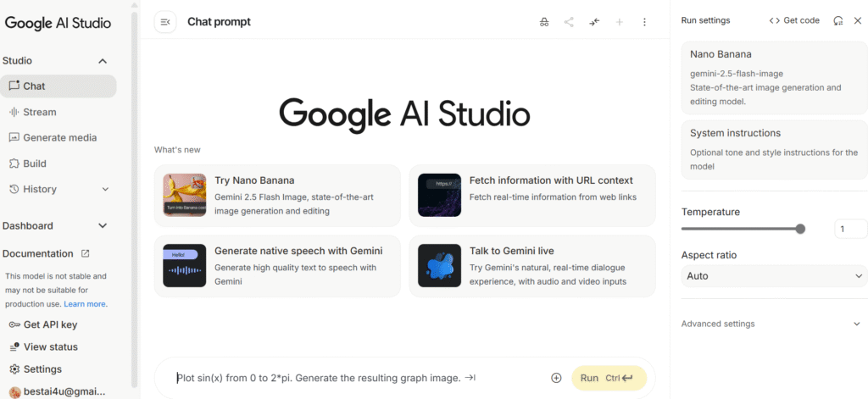This screenshot has height=399, width=868.
Task: Collapse the Studio section chevron
Action: point(103,61)
